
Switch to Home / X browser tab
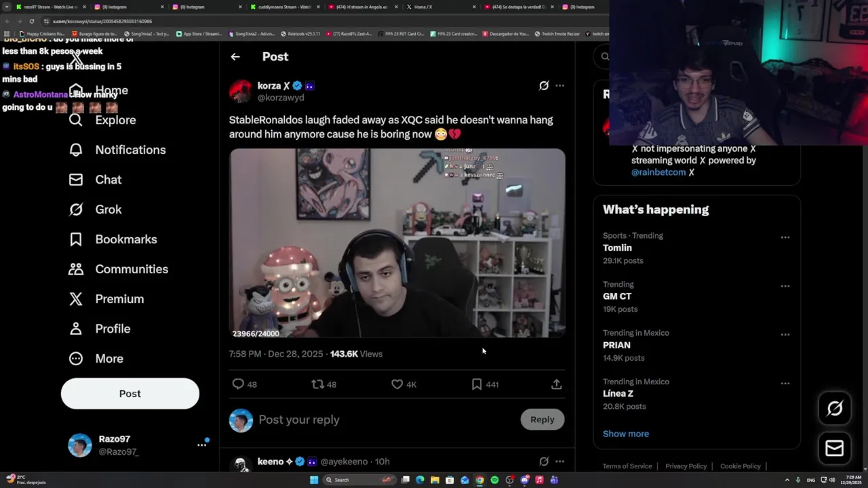coord(439,7)
